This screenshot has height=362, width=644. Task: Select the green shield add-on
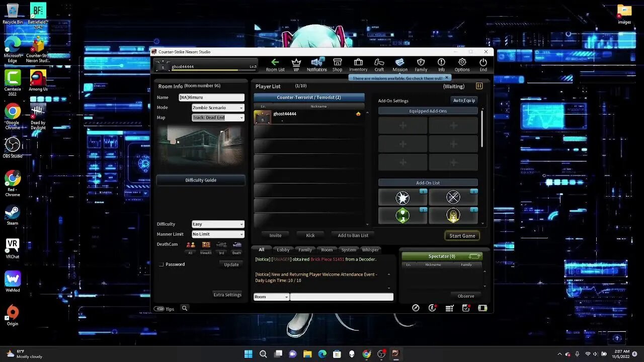click(403, 216)
